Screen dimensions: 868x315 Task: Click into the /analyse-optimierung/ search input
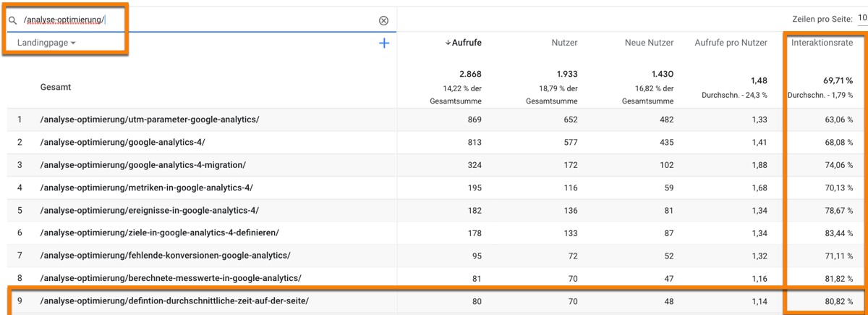click(x=195, y=21)
